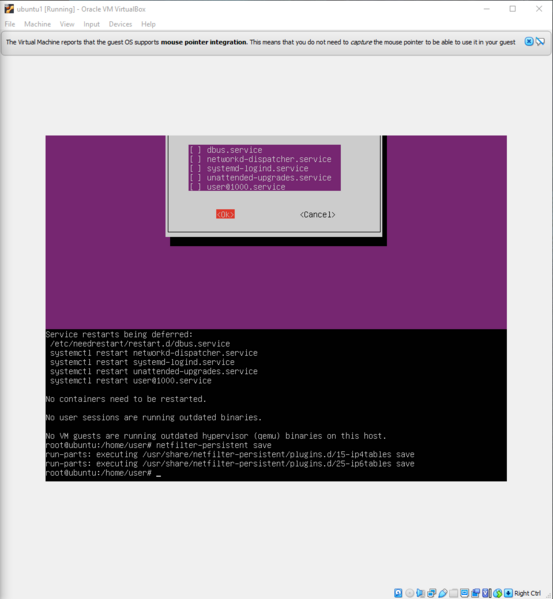This screenshot has height=599, width=553.
Task: Click the recording status icon
Action: coord(475,593)
